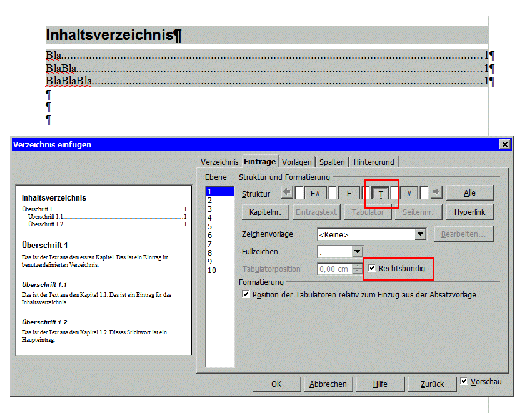This screenshot has width=532, height=413.
Task: Select the # page number token
Action: 409,194
